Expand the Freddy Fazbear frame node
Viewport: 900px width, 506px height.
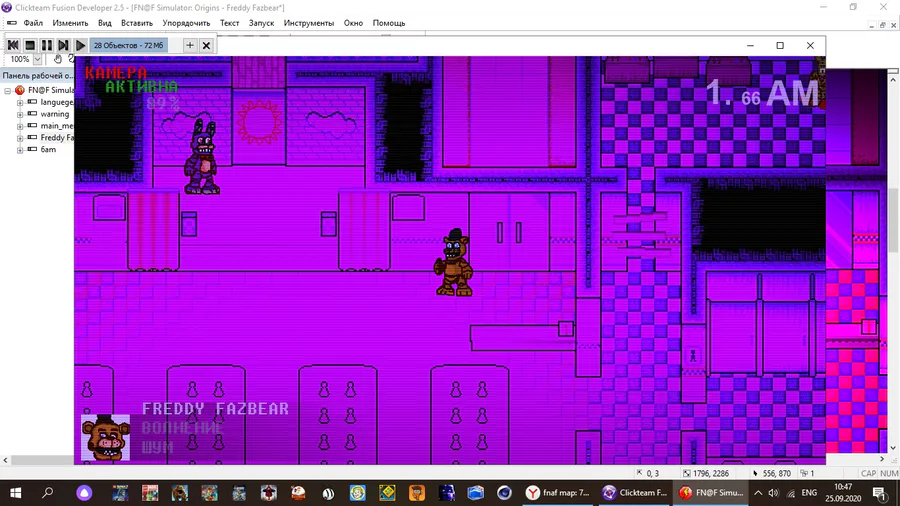[x=20, y=138]
